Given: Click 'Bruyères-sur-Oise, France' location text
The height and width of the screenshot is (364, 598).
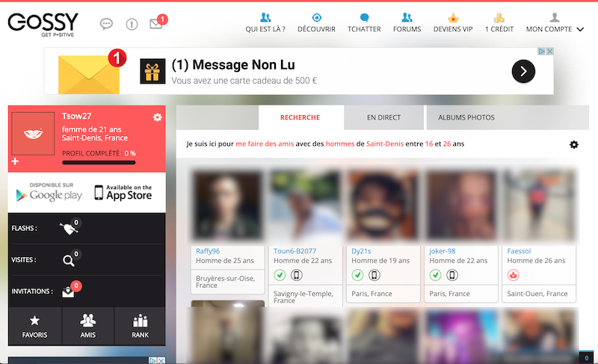Looking at the screenshot, I should pyautogui.click(x=226, y=282).
